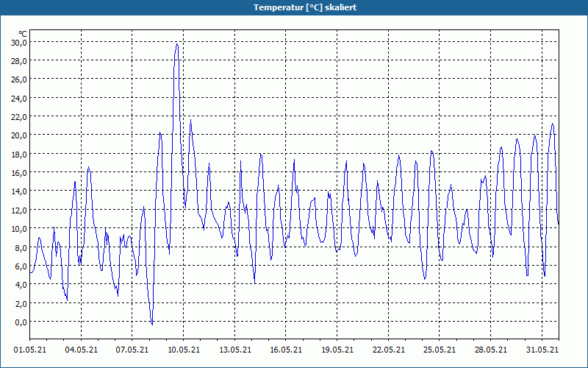Select the 04.05.21 date label
This screenshot has height=368, width=588.
tap(81, 350)
